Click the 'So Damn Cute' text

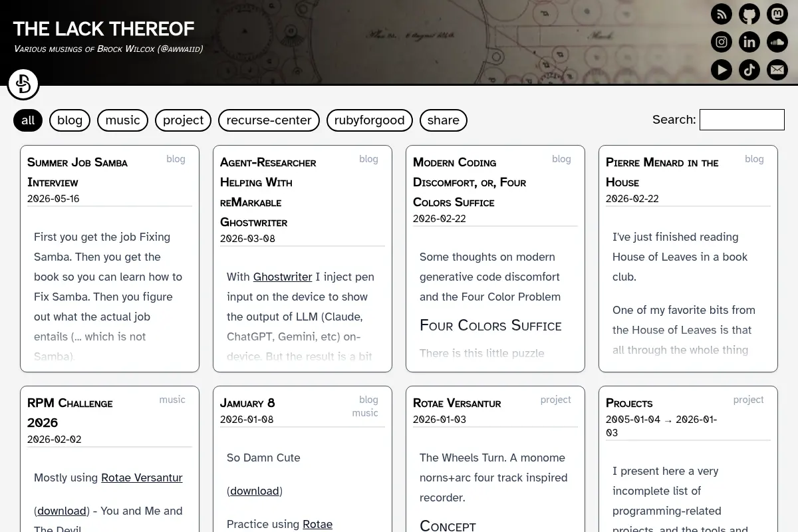pyautogui.click(x=263, y=458)
